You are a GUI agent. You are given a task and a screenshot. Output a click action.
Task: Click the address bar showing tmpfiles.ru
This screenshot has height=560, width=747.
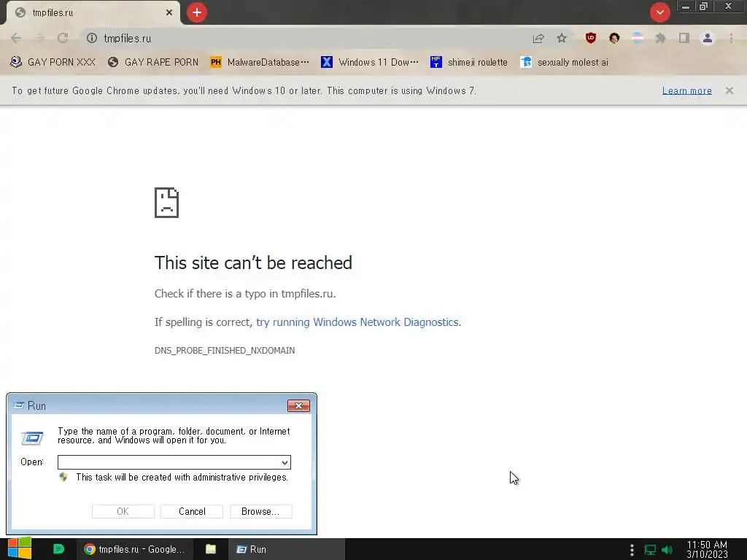pos(305,38)
